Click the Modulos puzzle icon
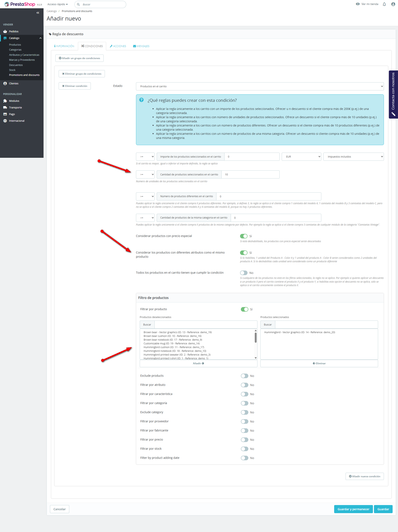The image size is (398, 532). coord(5,101)
